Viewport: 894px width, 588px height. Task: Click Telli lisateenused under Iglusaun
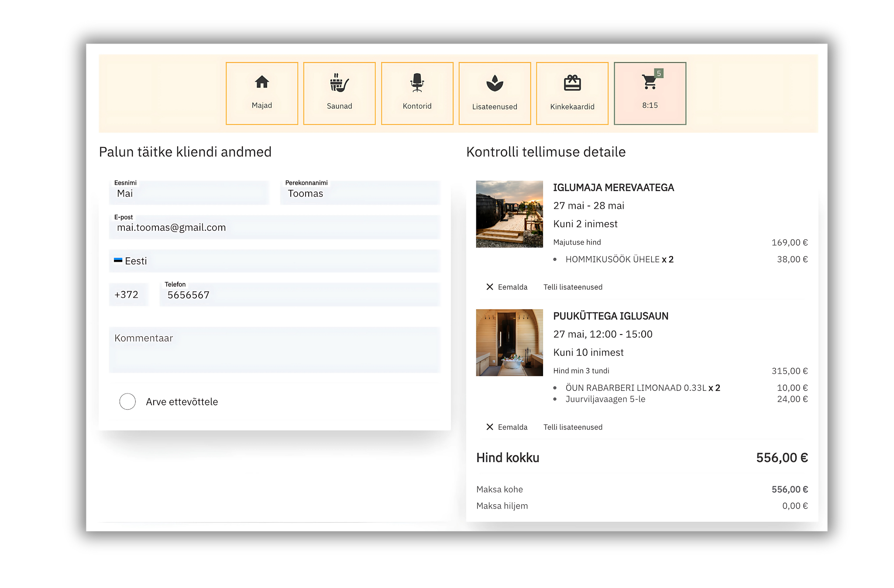[x=573, y=427]
